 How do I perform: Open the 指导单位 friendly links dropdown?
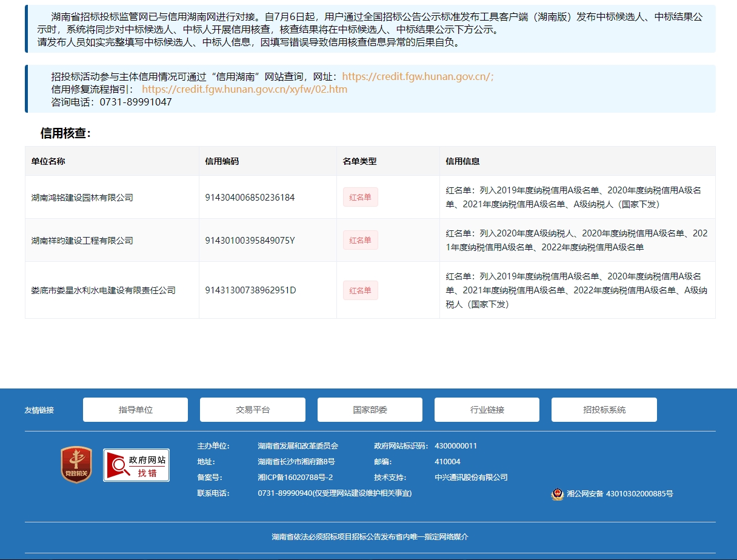point(135,410)
